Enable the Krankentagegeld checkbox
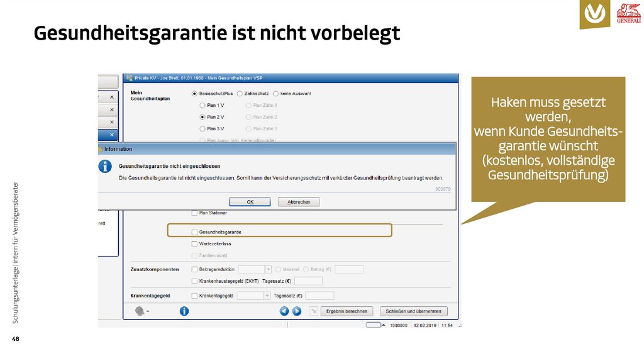This screenshot has width=644, height=361. [x=194, y=296]
